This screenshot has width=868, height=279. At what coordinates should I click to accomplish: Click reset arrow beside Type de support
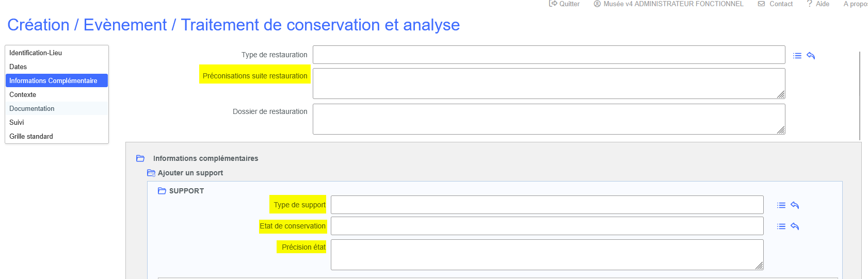click(x=795, y=205)
